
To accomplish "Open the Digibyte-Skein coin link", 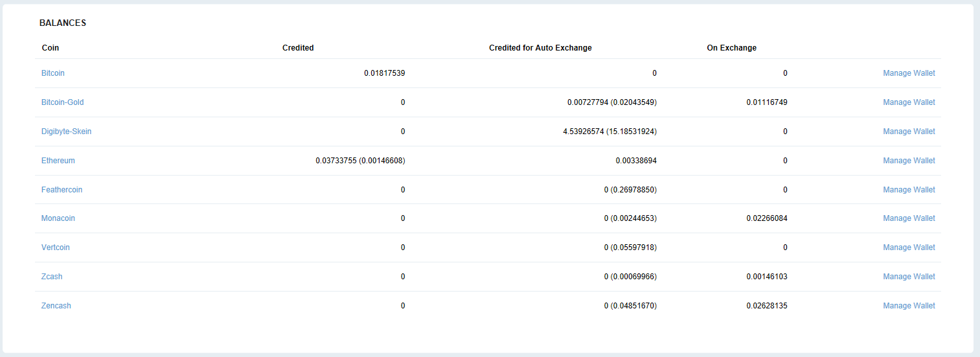I will click(x=66, y=132).
